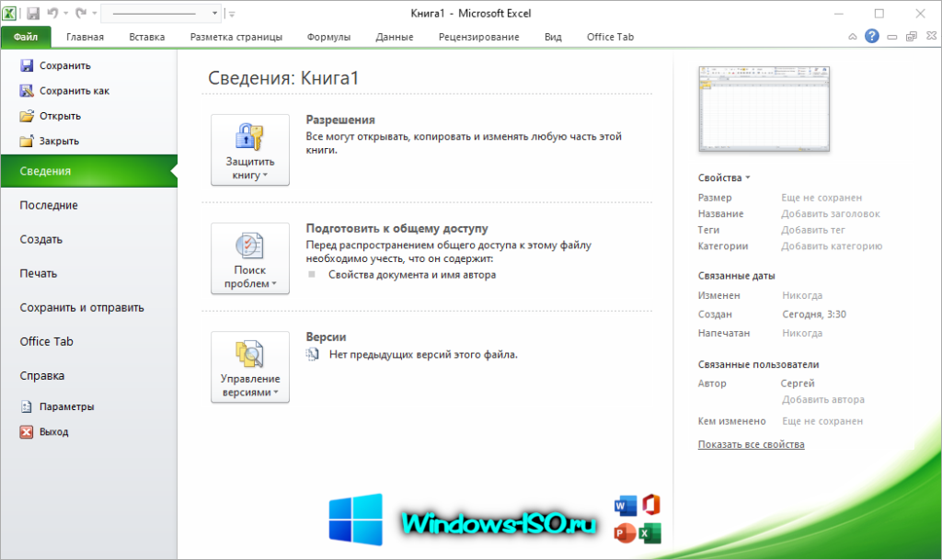Click the Save icon in quick access toolbar
Image resolution: width=942 pixels, height=560 pixels.
coord(33,13)
